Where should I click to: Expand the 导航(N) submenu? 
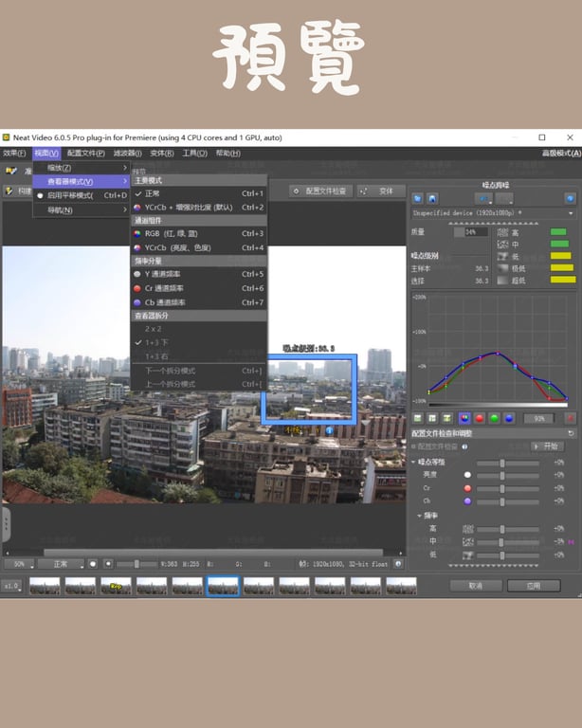[x=81, y=209]
